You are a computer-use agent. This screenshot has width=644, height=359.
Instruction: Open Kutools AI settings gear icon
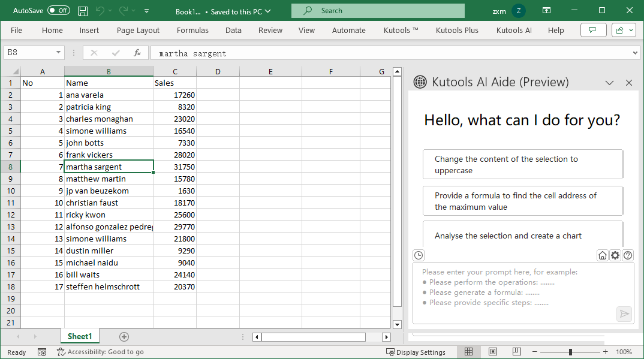pos(615,255)
